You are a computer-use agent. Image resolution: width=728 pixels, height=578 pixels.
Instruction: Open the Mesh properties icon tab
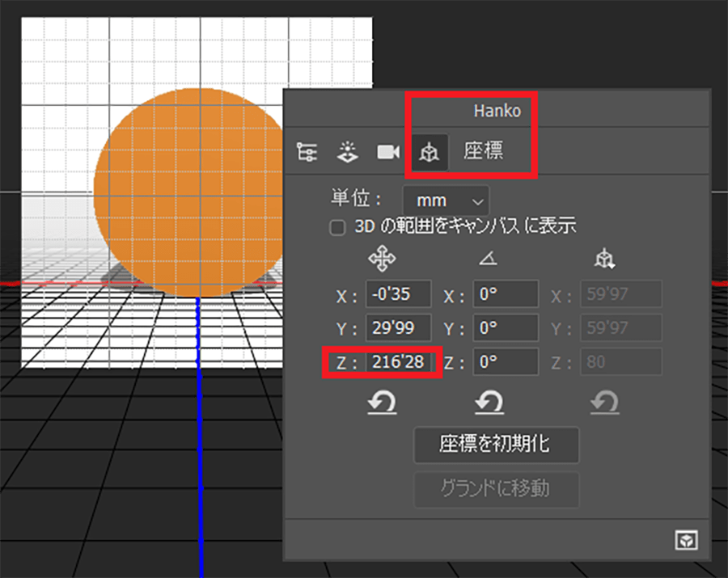(x=307, y=152)
